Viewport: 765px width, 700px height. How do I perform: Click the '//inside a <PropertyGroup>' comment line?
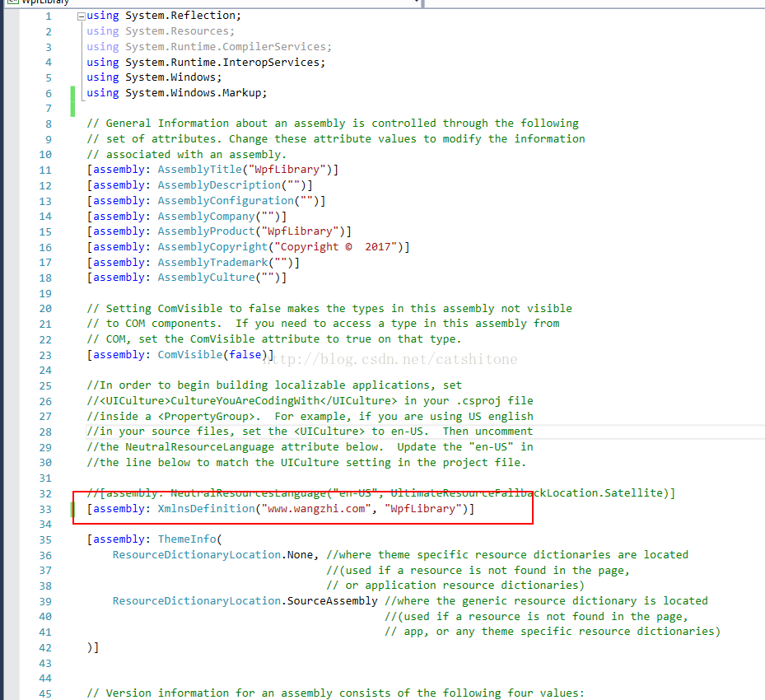point(310,417)
